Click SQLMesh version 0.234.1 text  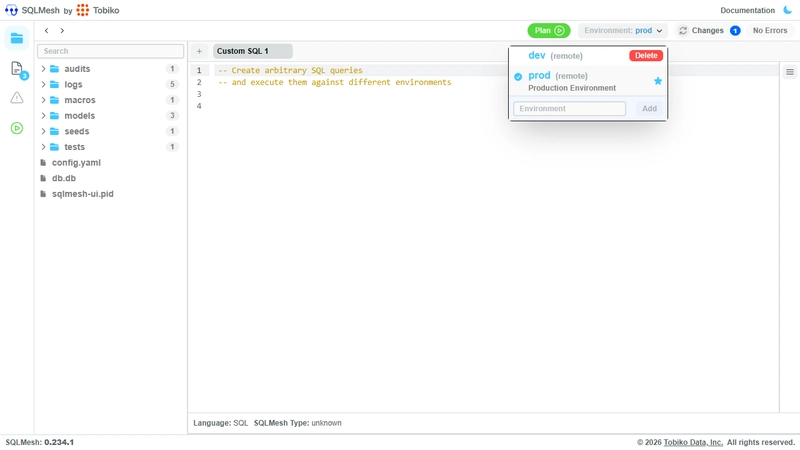(x=40, y=442)
